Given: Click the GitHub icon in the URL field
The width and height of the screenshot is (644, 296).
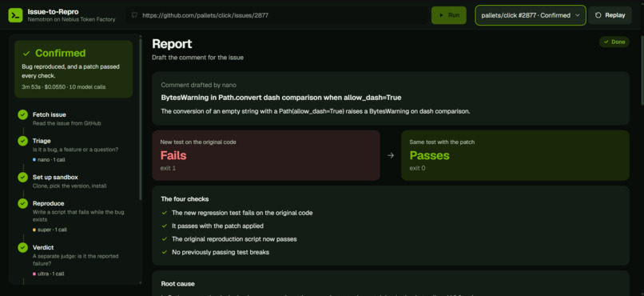Looking at the screenshot, I should (134, 15).
